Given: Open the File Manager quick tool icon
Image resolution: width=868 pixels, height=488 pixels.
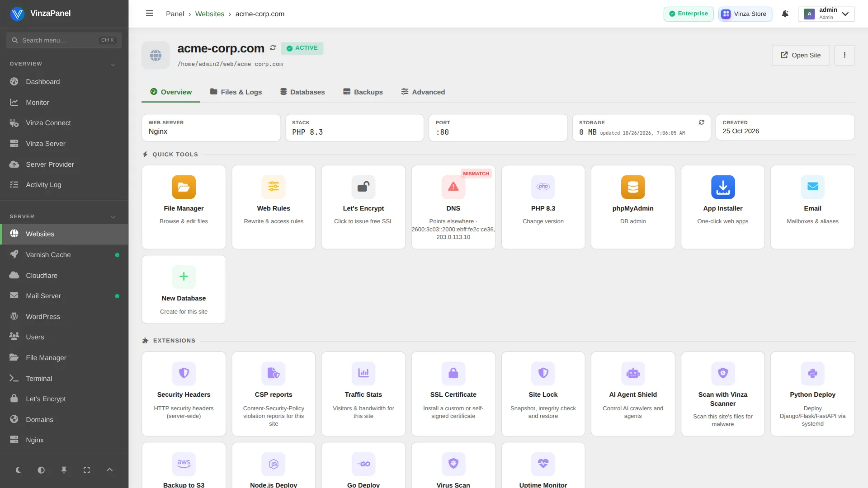Looking at the screenshot, I should (184, 187).
